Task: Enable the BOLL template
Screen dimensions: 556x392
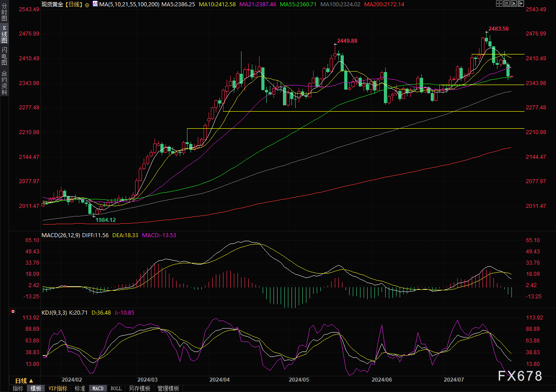Action: click(x=116, y=388)
